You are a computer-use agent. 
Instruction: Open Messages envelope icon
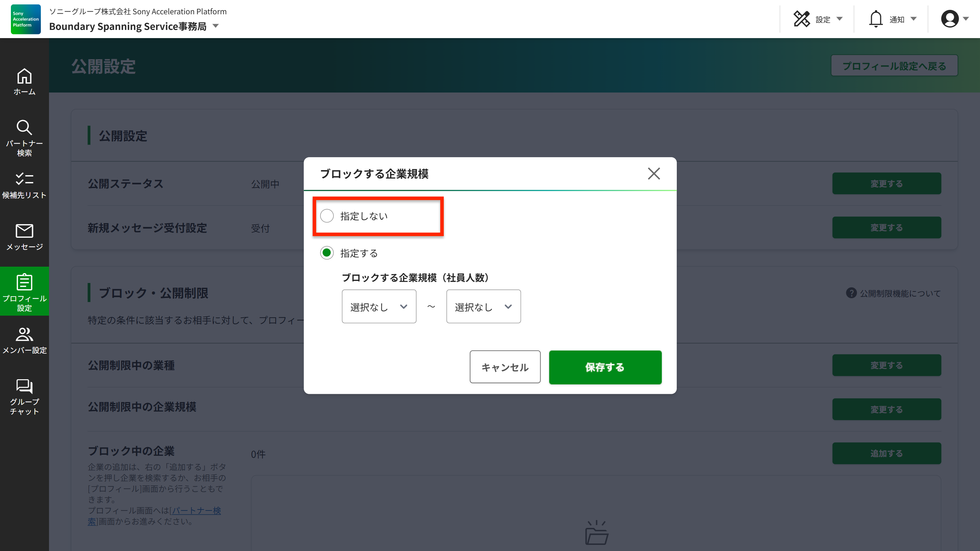point(24,231)
